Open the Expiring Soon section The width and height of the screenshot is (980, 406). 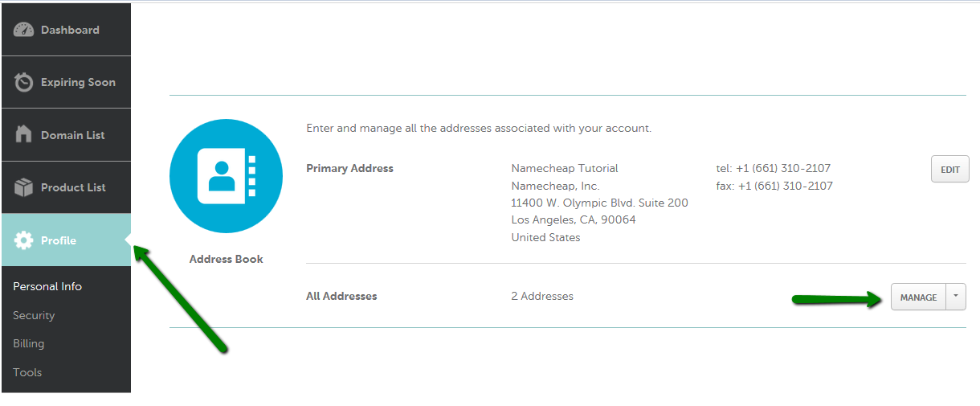(66, 82)
